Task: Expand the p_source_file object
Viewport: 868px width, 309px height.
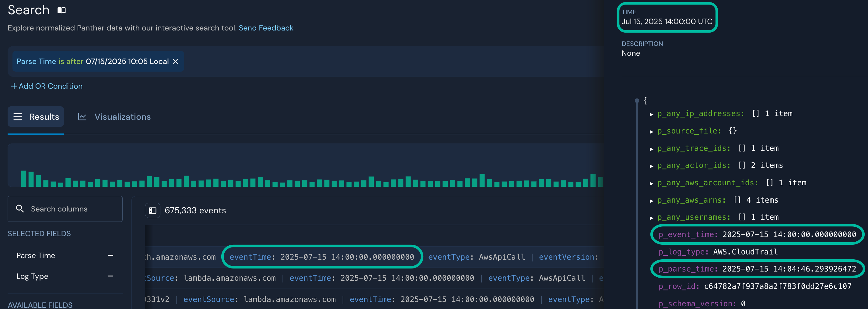Action: click(x=652, y=131)
